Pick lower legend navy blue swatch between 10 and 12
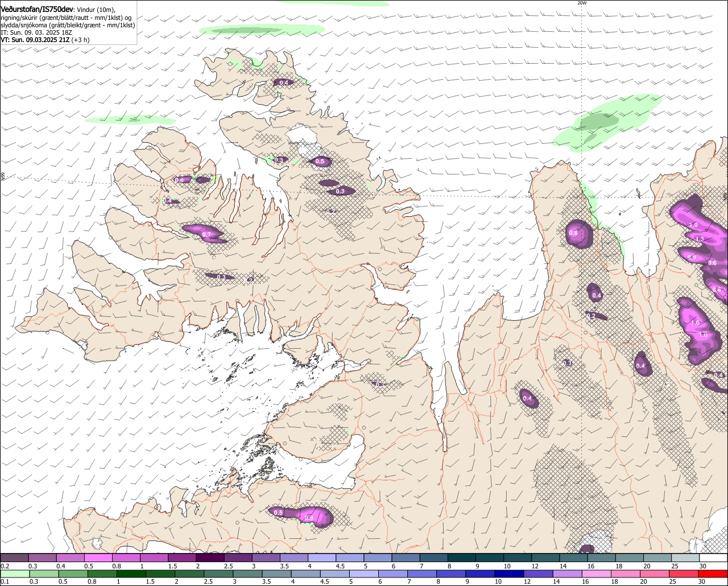This screenshot has height=586, width=728. click(510, 573)
